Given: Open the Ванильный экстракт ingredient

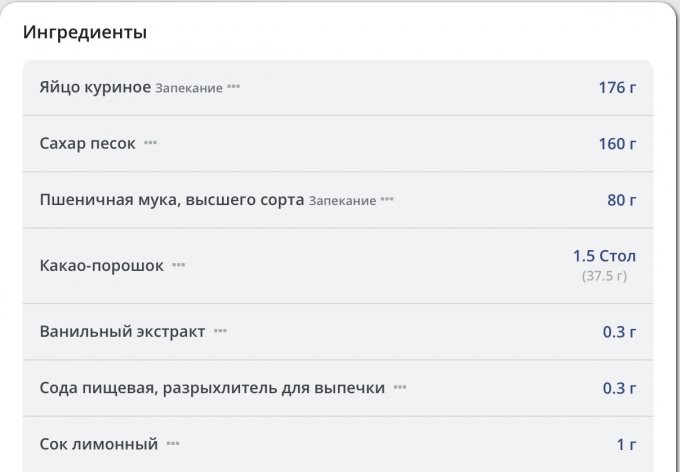Looking at the screenshot, I should click(x=122, y=331).
